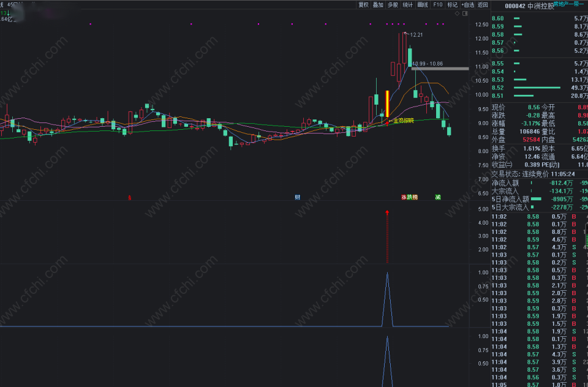This screenshot has height=387, width=588.
Task: Click the red 涨 event marker
Action: 404,197
